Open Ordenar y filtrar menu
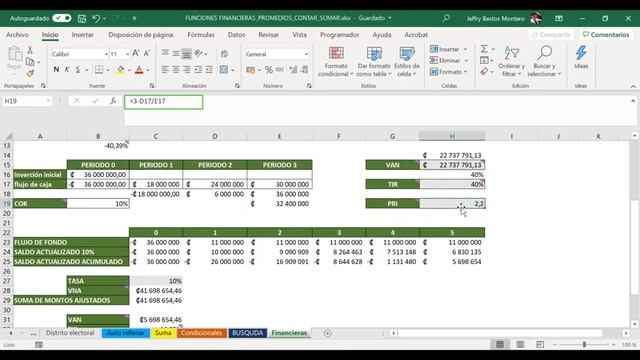The width and height of the screenshot is (640, 360). pyautogui.click(x=511, y=62)
